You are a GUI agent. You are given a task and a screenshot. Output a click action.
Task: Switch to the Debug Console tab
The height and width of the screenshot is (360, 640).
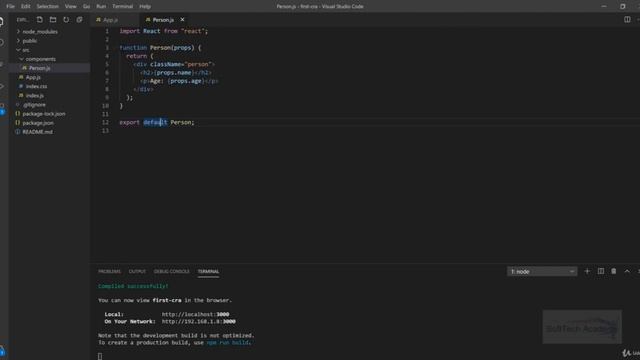click(171, 271)
